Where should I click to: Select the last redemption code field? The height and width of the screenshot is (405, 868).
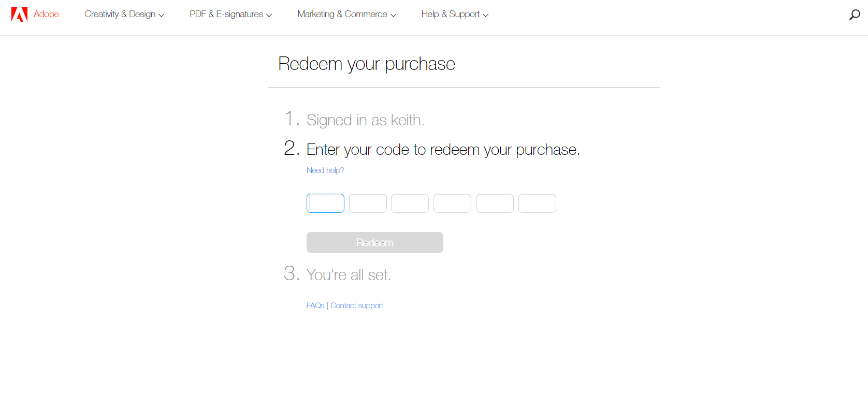(537, 203)
